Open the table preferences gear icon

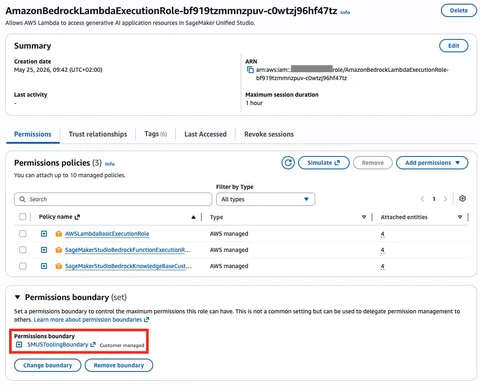tap(462, 199)
